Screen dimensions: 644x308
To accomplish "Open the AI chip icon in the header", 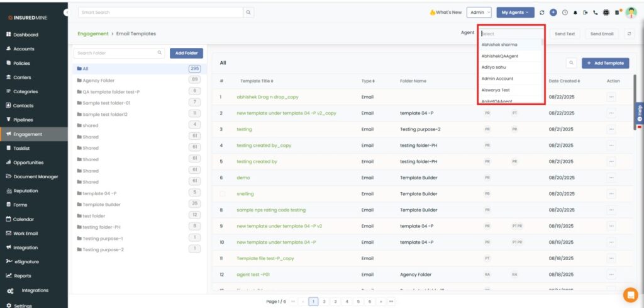I will pos(606,13).
